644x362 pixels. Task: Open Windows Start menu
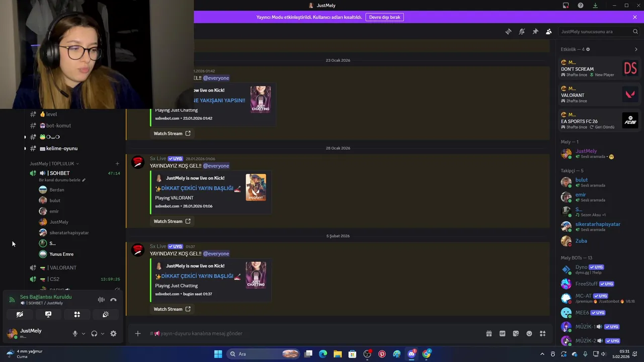point(218,354)
